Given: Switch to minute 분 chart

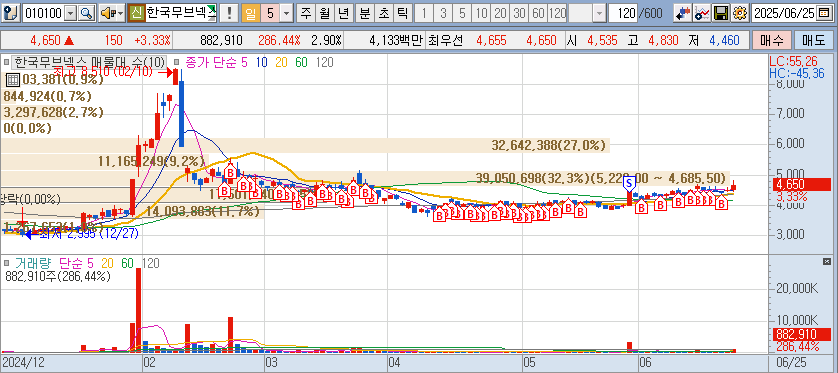Looking at the screenshot, I should point(365,13).
